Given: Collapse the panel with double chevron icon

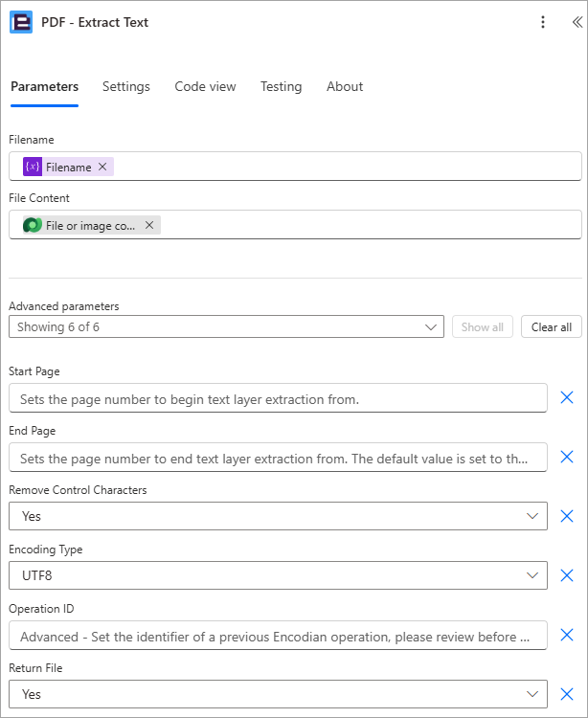Looking at the screenshot, I should 577,22.
